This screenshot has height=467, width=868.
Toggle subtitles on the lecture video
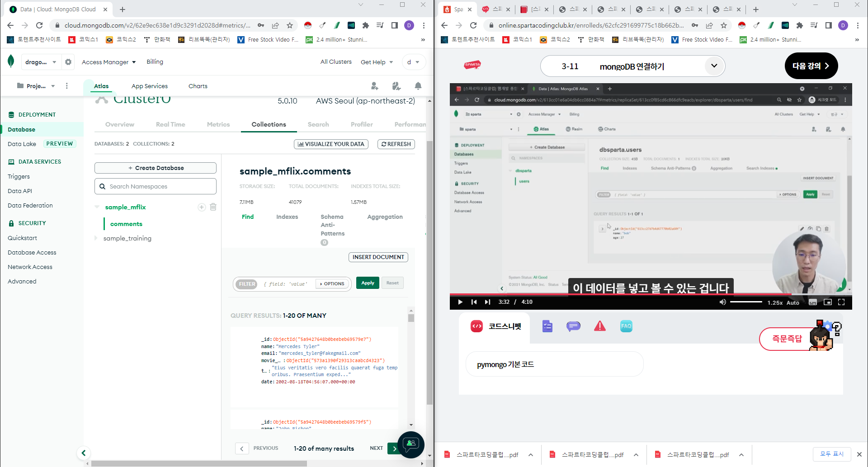point(813,302)
